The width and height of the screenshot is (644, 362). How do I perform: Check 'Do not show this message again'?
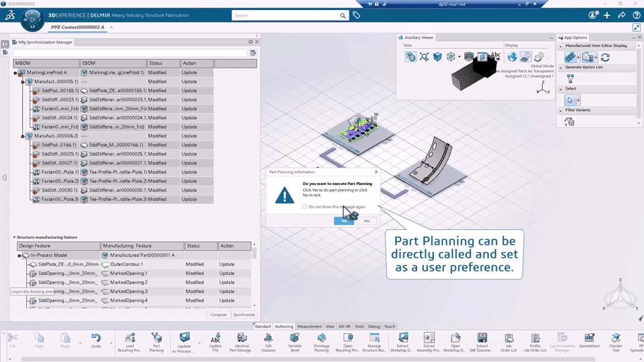pos(305,206)
